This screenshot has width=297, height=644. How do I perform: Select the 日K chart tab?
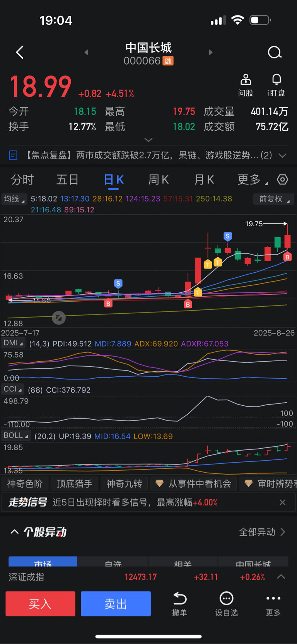[113, 179]
